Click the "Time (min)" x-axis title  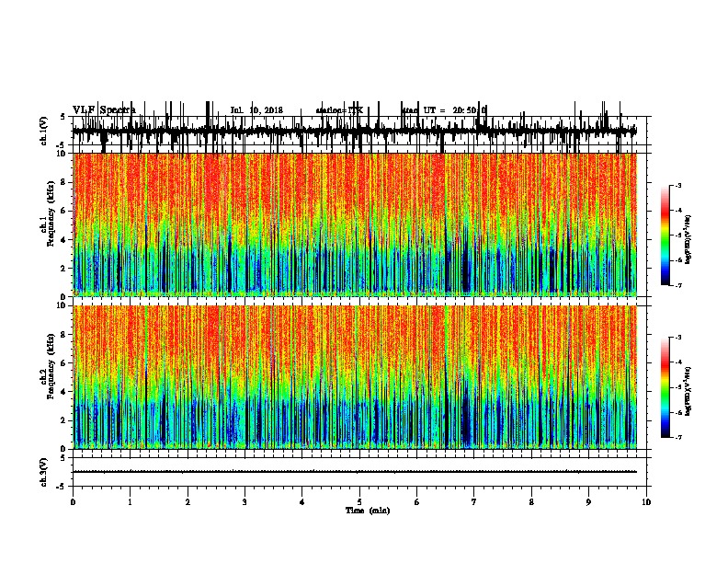coord(368,511)
